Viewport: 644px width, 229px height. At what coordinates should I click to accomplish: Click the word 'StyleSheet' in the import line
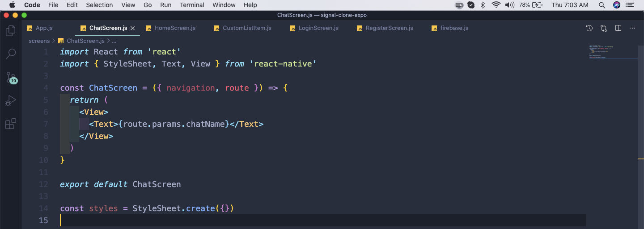(x=127, y=64)
